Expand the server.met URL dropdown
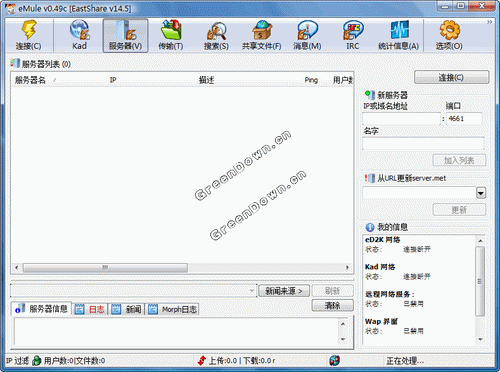This screenshot has width=500, height=372. coord(481,193)
